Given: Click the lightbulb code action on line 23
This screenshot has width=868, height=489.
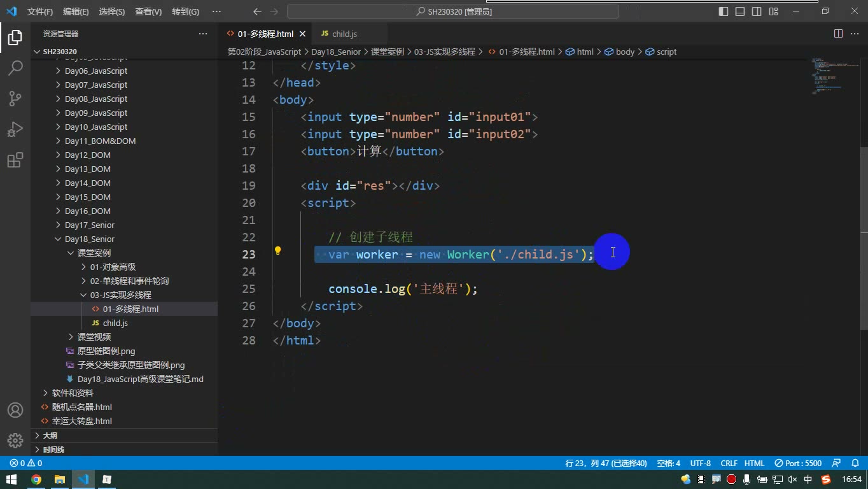Looking at the screenshot, I should tap(277, 251).
